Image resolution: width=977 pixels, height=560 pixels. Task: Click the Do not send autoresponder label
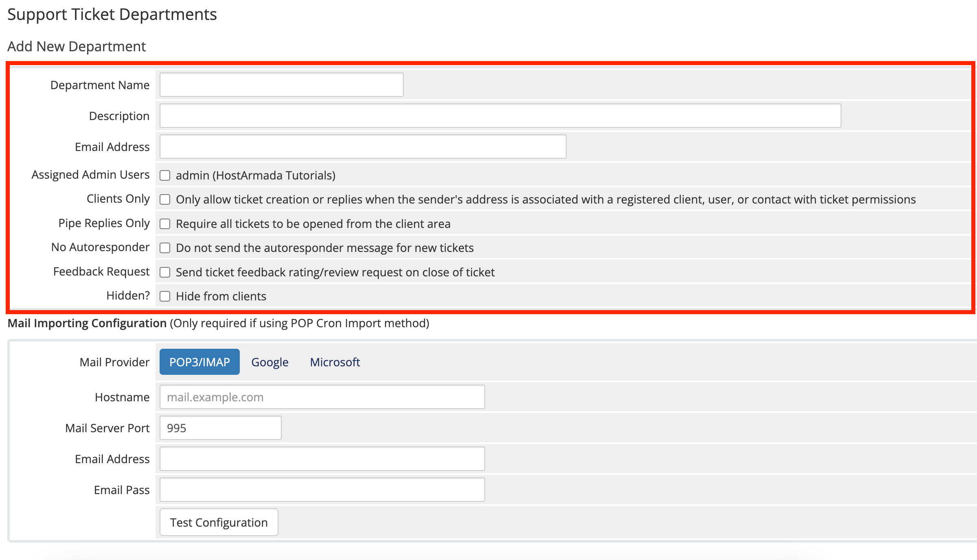pyautogui.click(x=324, y=248)
